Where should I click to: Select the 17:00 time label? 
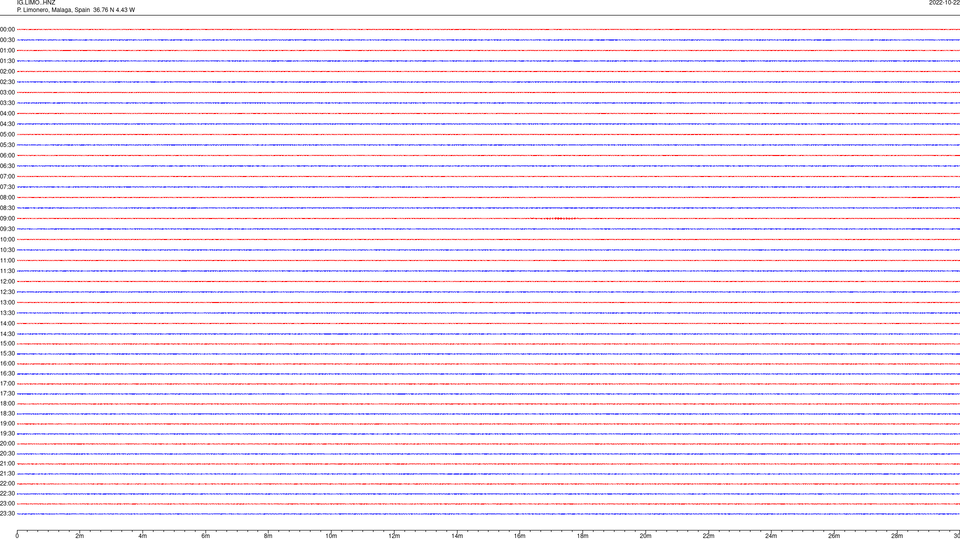pos(7,384)
